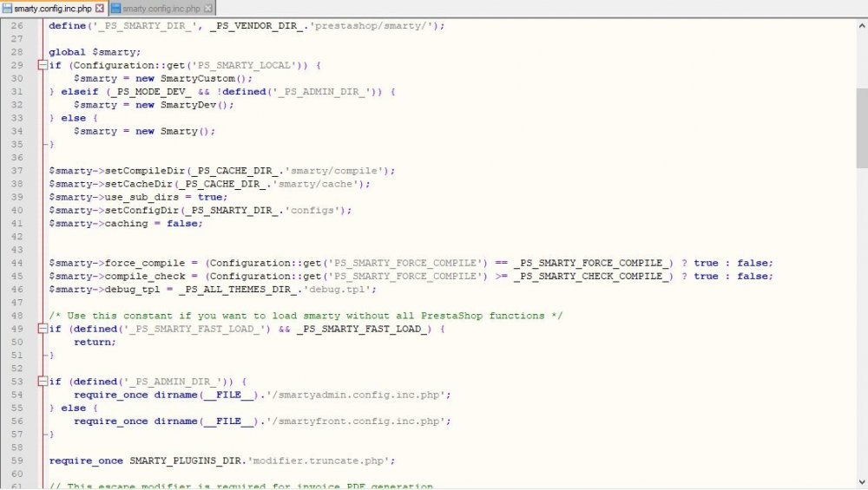Click 'setCacheDir' method call
The height and width of the screenshot is (490, 868).
[x=138, y=184]
